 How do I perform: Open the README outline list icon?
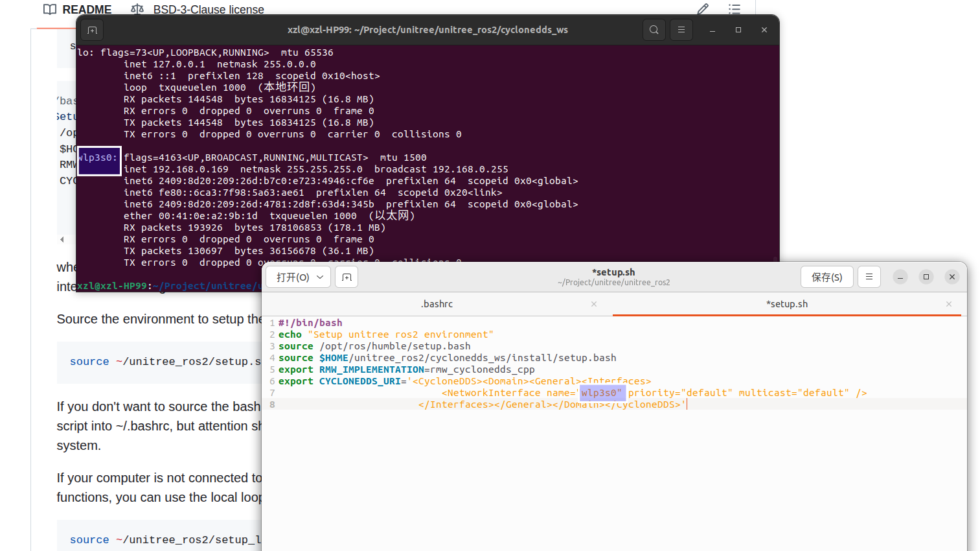click(734, 9)
